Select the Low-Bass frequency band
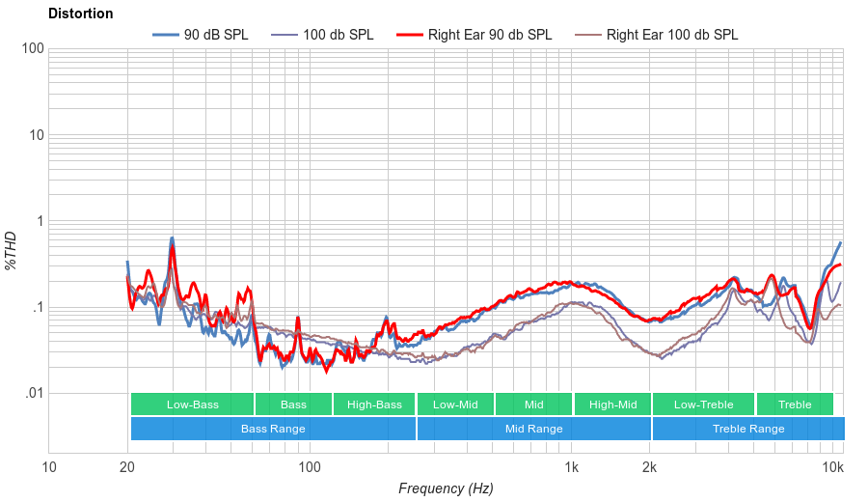Screen dimensions: 868x502 coord(192,404)
